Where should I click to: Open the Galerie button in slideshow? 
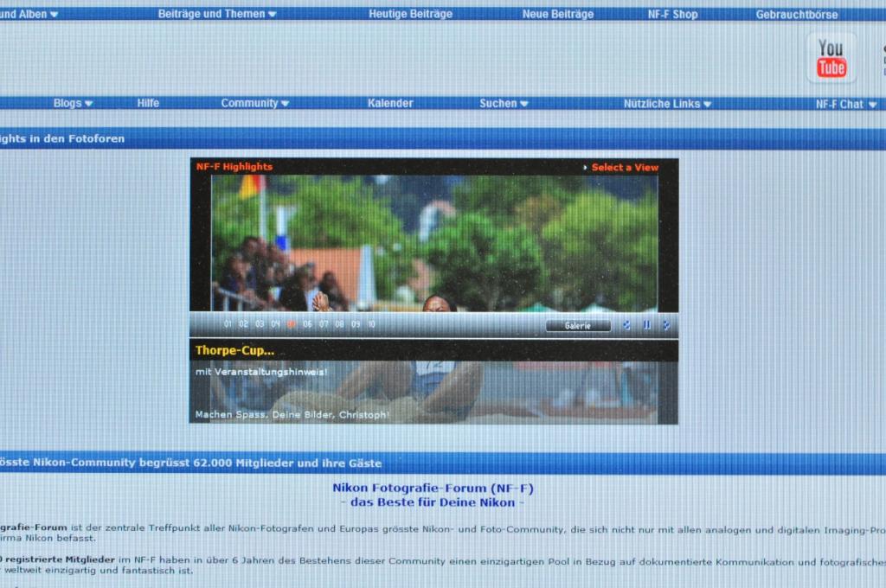tap(578, 325)
